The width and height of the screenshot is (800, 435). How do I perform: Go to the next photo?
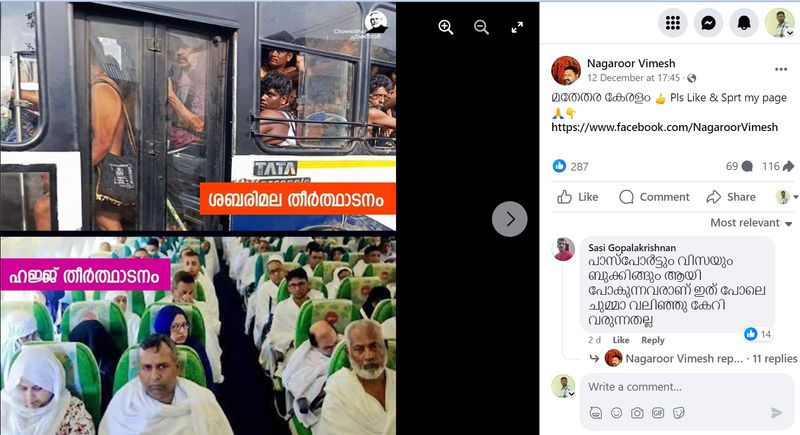[510, 219]
